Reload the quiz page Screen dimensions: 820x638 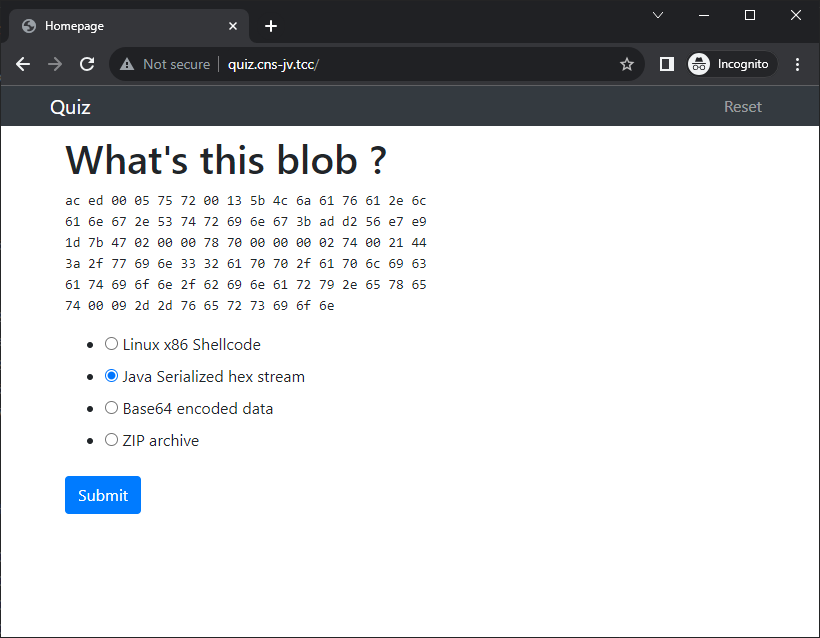point(87,64)
